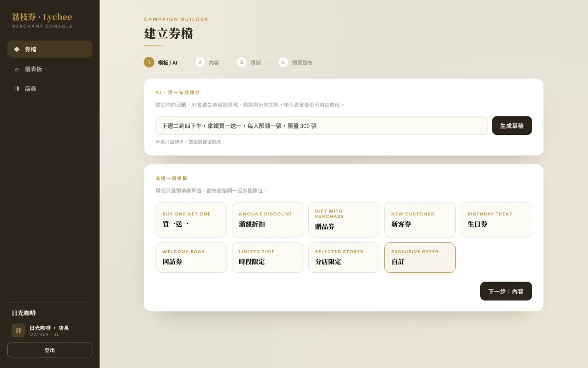Select the 回訪券 template card
The image size is (588, 368).
pyautogui.click(x=191, y=258)
